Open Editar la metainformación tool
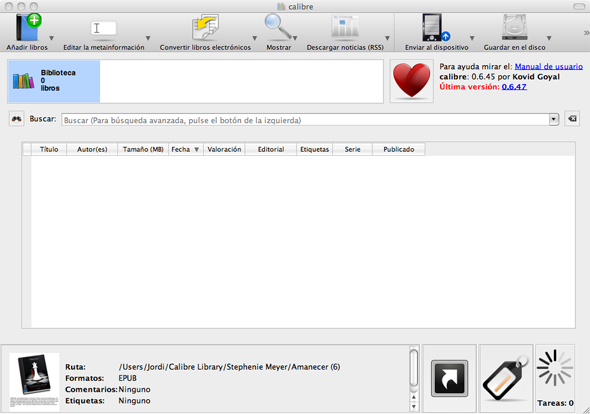Image resolution: width=590 pixels, height=414 pixels. [x=103, y=29]
